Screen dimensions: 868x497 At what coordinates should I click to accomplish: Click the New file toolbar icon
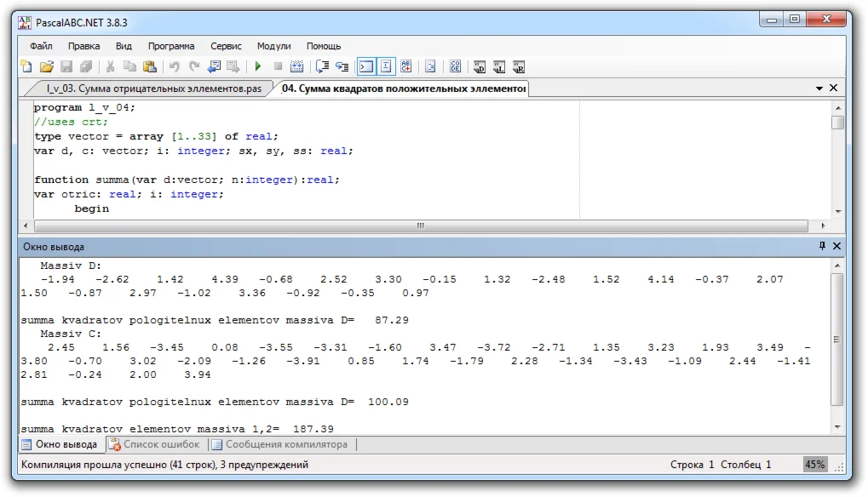(26, 66)
